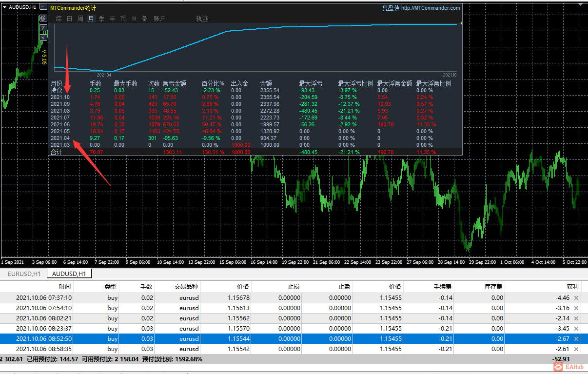Select the 日 daily statistics tab
Image resolution: width=588 pixels, height=374 pixels.
[x=69, y=19]
